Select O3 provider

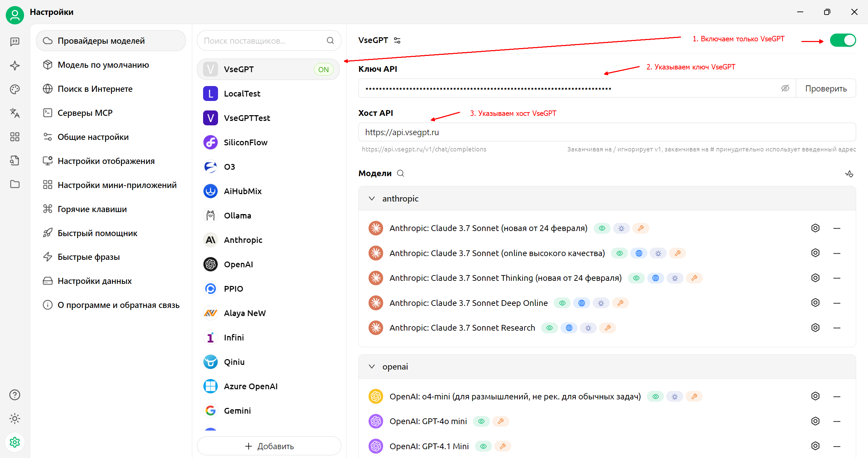click(268, 167)
